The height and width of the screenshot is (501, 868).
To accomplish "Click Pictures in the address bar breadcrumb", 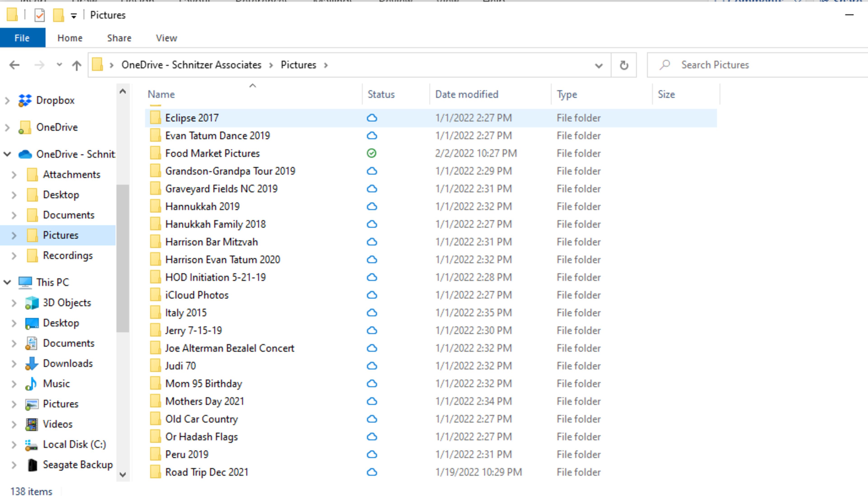I will 298,65.
